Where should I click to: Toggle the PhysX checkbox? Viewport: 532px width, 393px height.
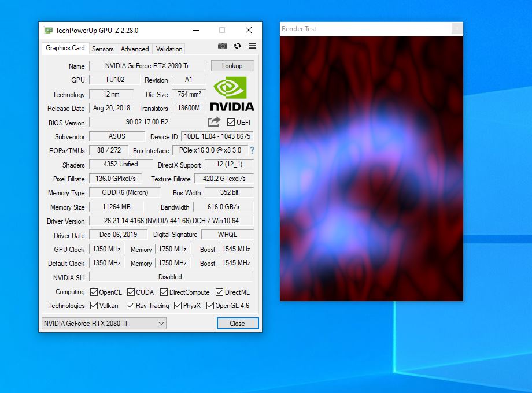click(x=178, y=306)
